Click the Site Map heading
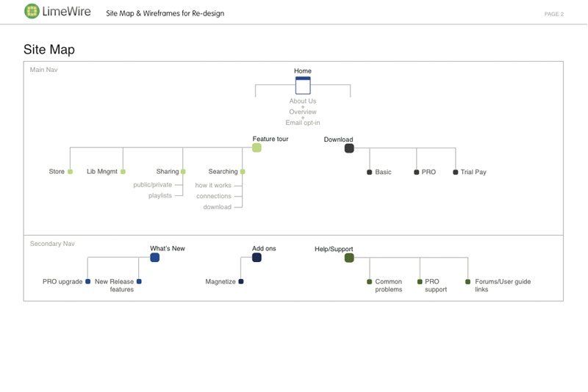 pos(49,50)
